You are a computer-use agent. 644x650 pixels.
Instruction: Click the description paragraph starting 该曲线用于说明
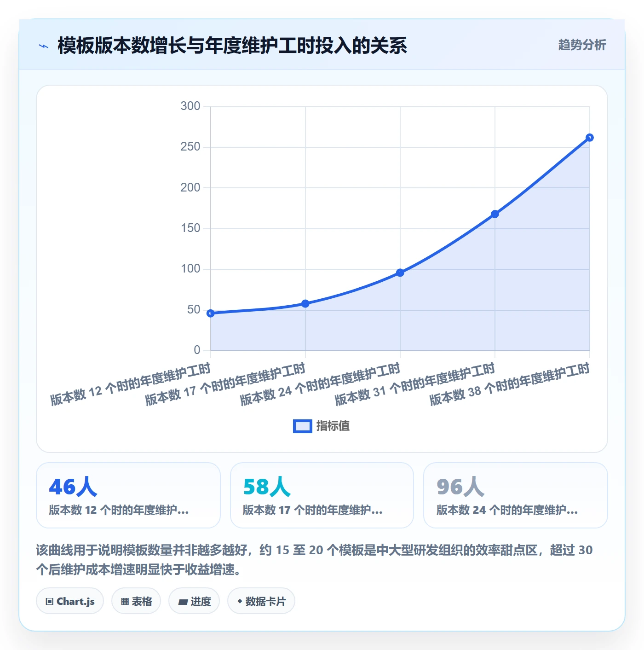click(x=314, y=560)
